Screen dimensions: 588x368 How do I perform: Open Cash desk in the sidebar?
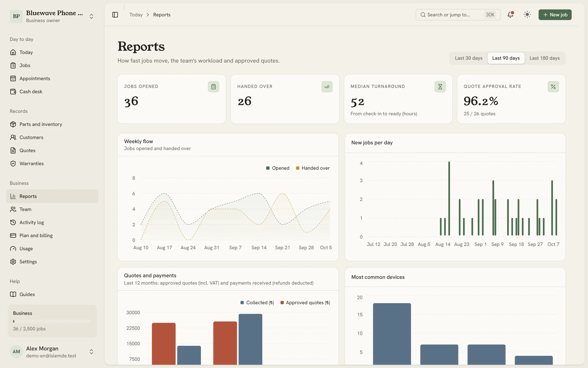click(52, 92)
